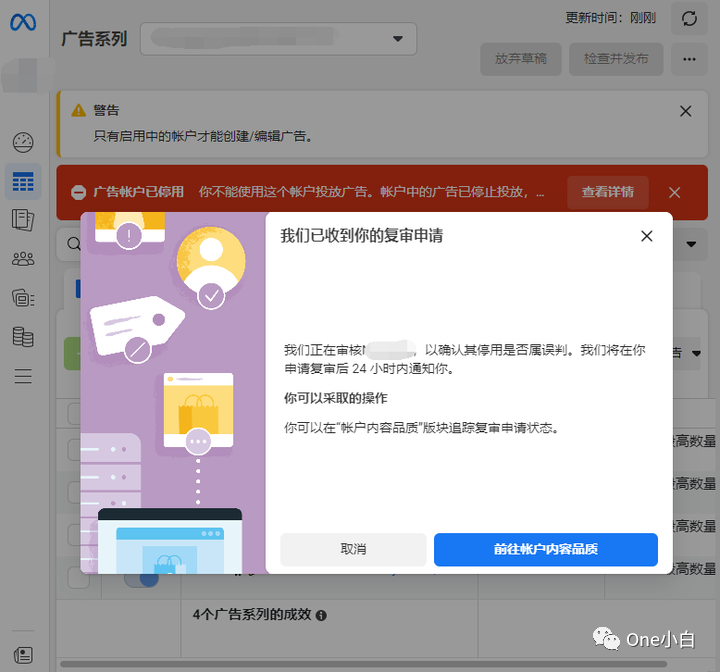Open the account overview gauge icon
Screen dimensions: 720x672
(x=23, y=142)
